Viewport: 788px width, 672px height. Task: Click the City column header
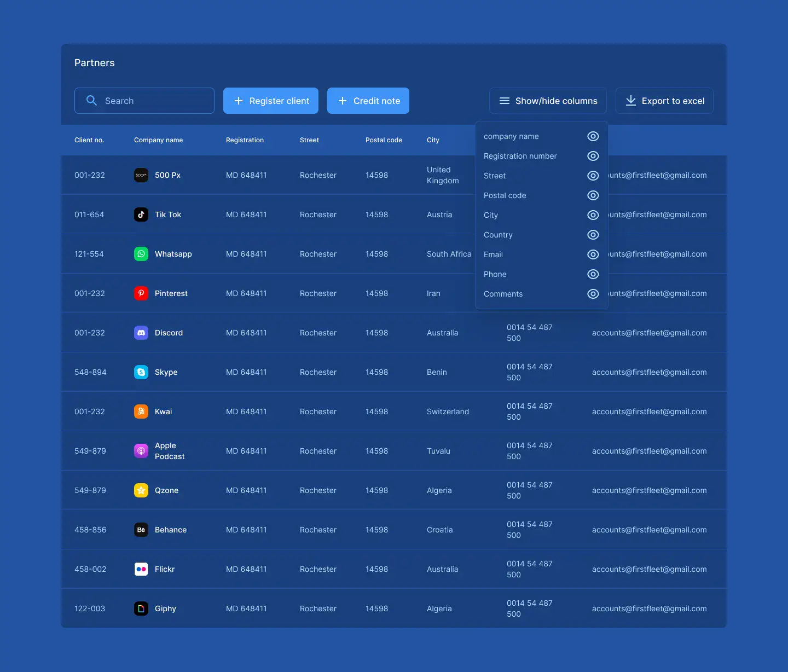(x=433, y=140)
